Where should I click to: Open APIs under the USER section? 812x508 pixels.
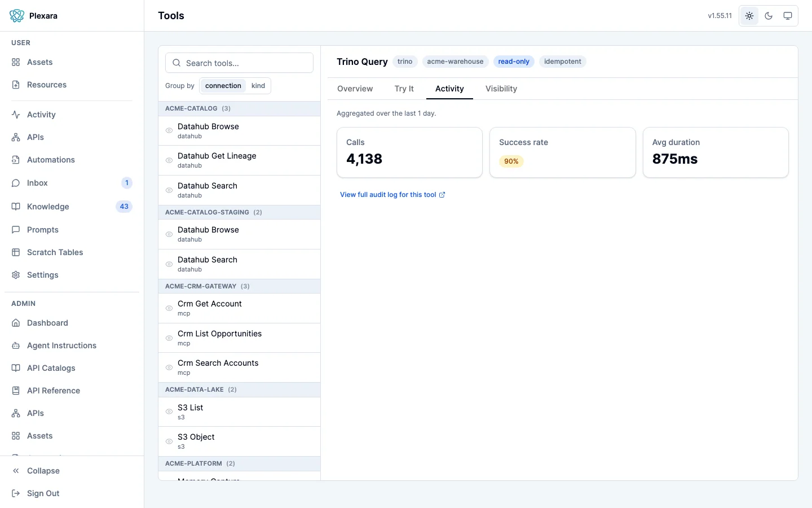click(72, 137)
